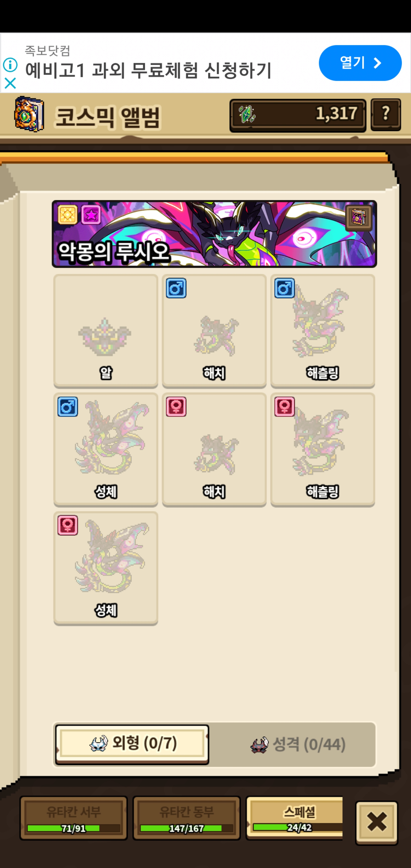Dismiss the ad with the X icon
This screenshot has width=411, height=868.
pos(10,83)
